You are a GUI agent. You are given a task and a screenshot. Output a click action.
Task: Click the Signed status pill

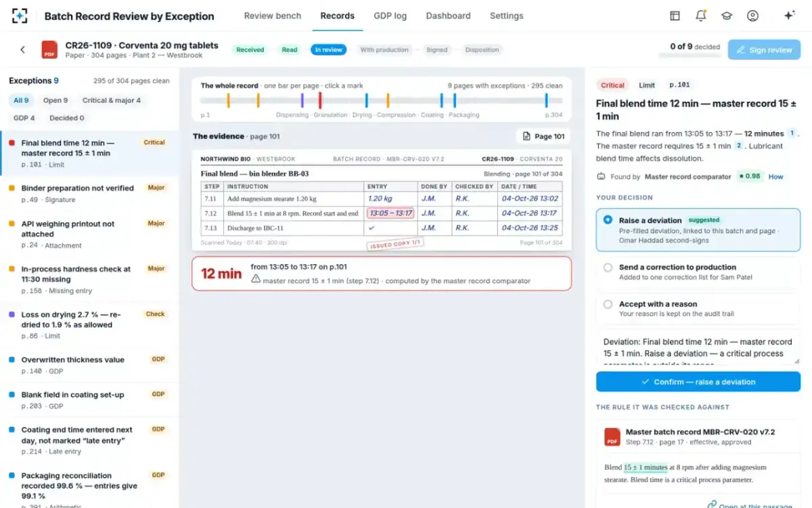[437, 49]
